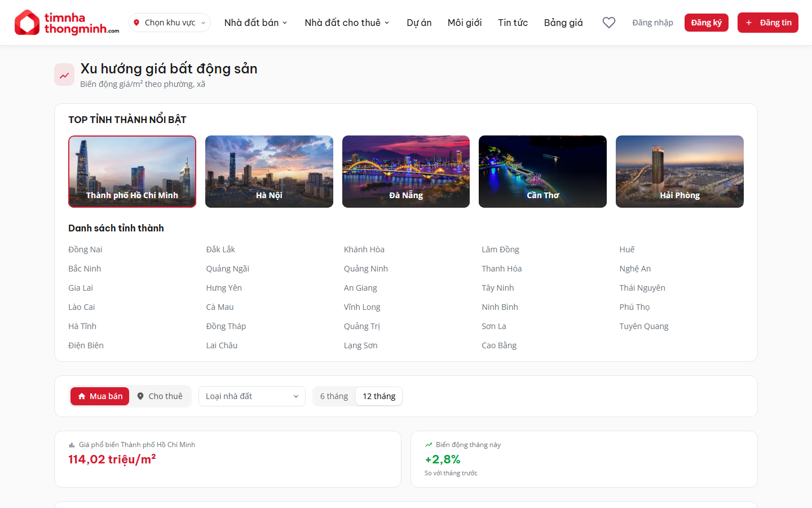Image resolution: width=812 pixels, height=508 pixels.
Task: Select the 6 tháng period
Action: 334,396
